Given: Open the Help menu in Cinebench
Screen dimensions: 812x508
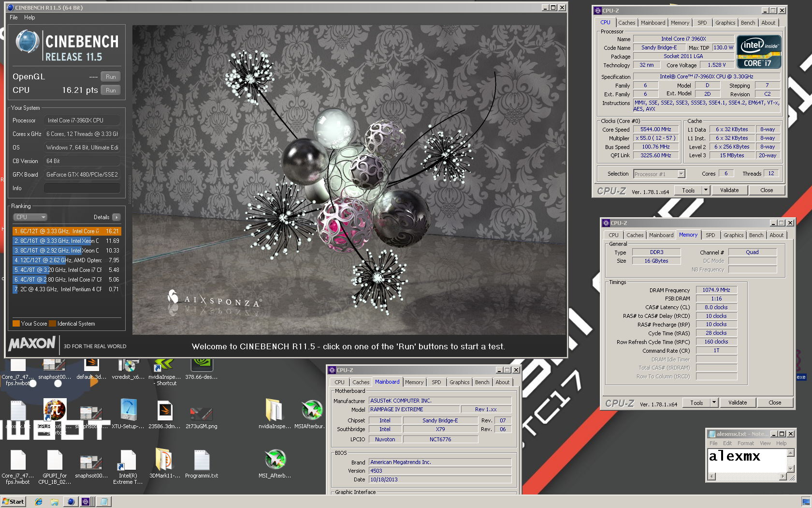Looking at the screenshot, I should 29,17.
